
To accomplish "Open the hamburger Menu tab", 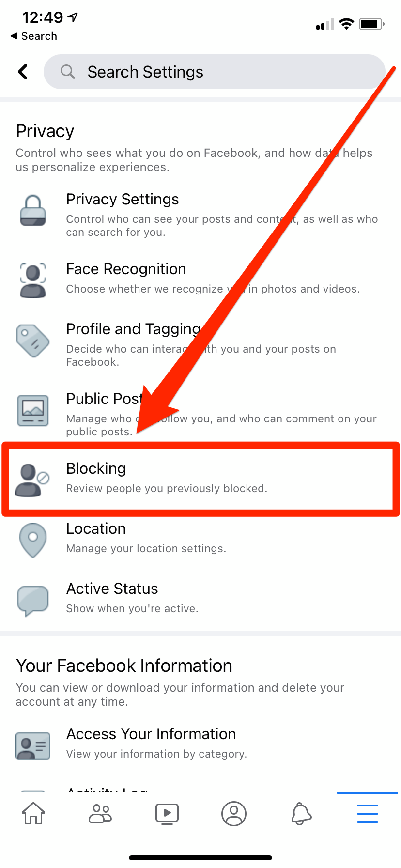I will [368, 814].
